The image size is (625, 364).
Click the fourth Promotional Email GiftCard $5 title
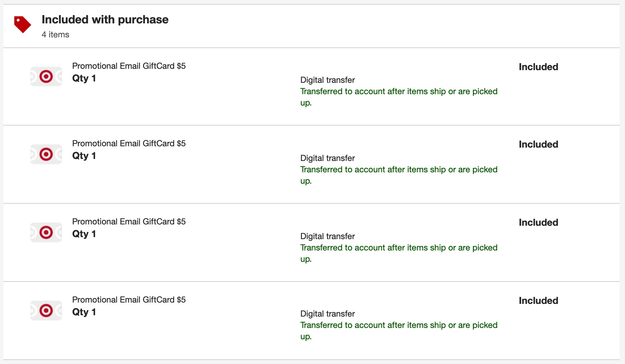tap(129, 300)
